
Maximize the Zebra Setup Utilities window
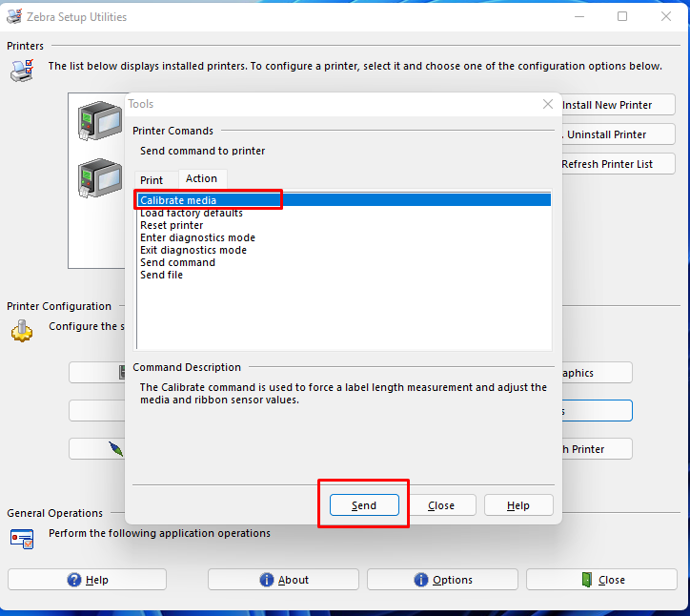pos(622,17)
